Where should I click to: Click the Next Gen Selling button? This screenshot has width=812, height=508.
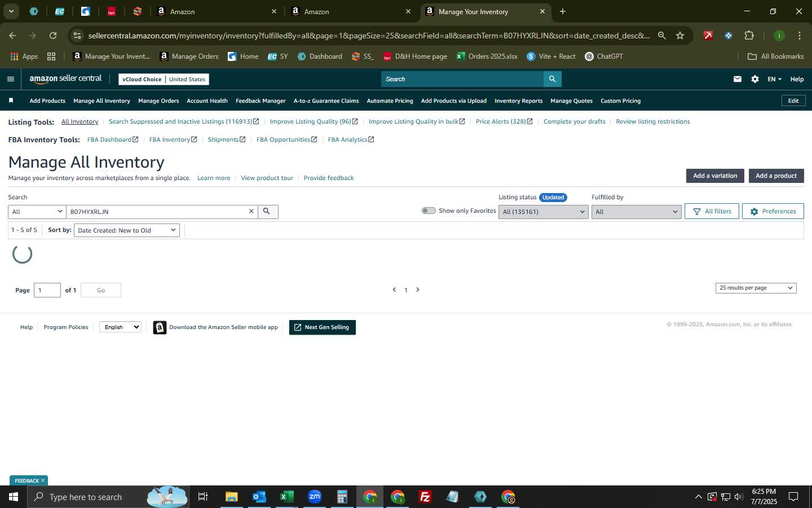[323, 327]
